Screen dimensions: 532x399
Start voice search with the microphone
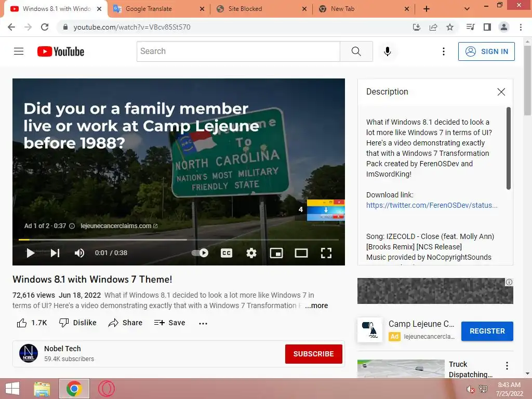tap(387, 51)
